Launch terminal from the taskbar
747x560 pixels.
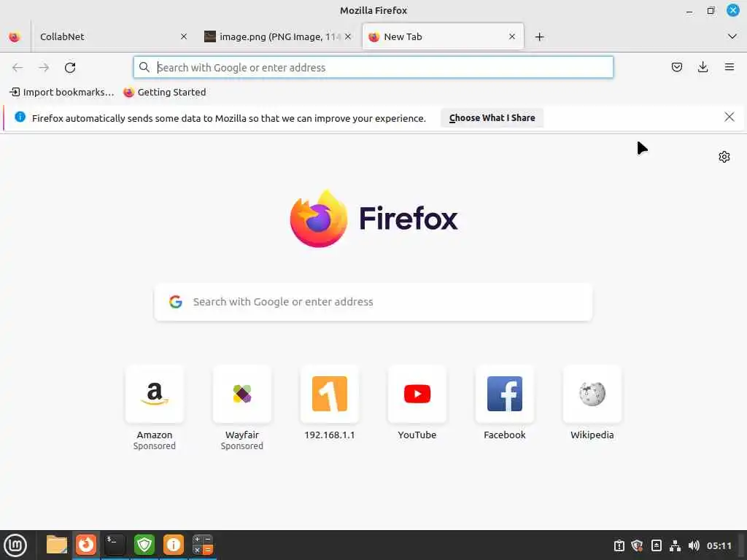pyautogui.click(x=115, y=545)
